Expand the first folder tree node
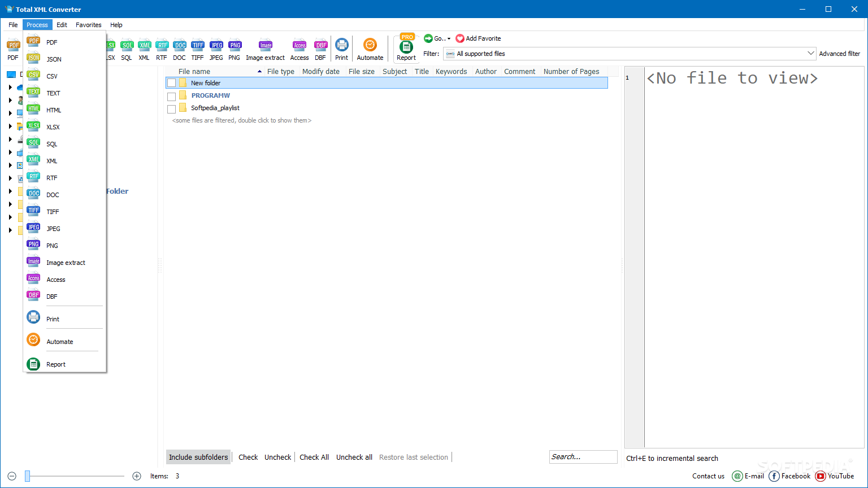This screenshot has width=868, height=488. pyautogui.click(x=10, y=87)
